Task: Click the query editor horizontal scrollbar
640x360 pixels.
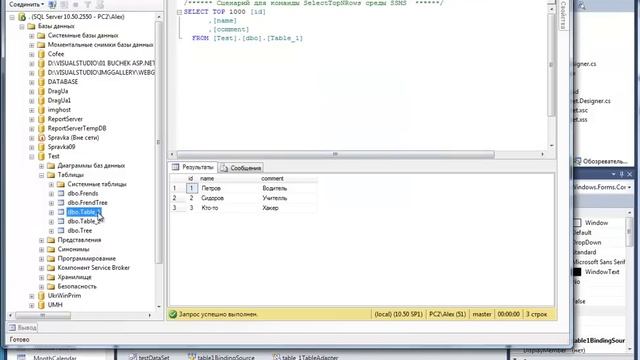Action: (335, 154)
